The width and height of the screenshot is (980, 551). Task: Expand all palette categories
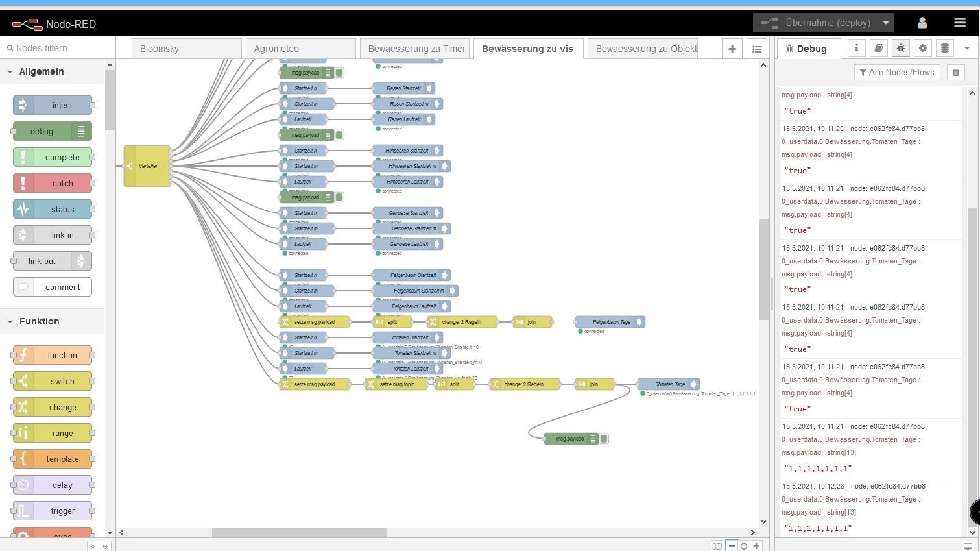[x=105, y=546]
